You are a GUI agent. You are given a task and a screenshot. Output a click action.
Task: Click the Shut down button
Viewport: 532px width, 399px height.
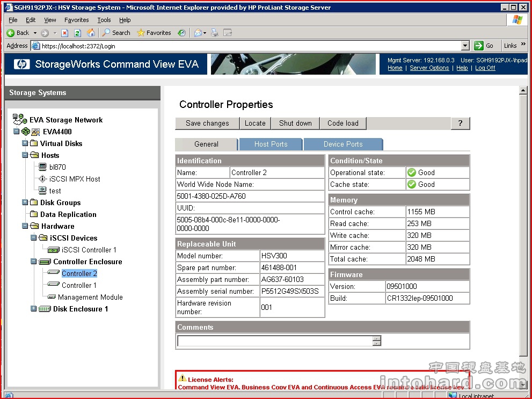point(295,123)
